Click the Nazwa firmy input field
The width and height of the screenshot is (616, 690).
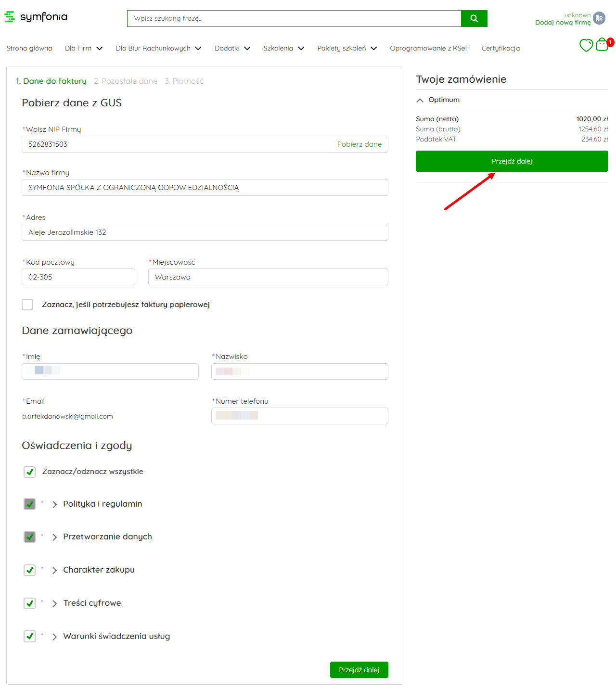205,187
